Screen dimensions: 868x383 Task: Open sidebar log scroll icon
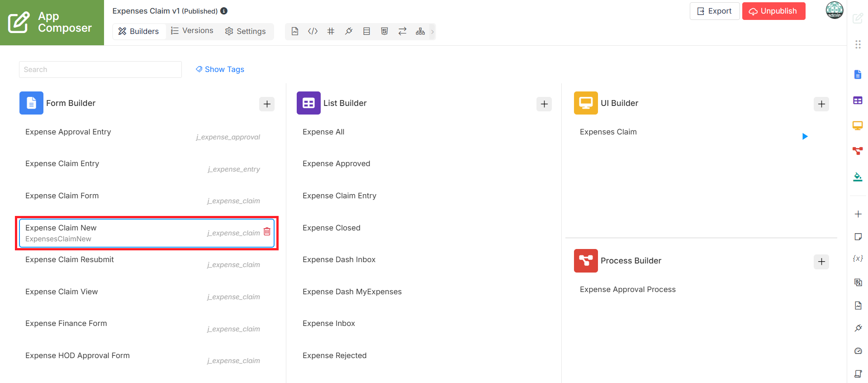tap(858, 374)
